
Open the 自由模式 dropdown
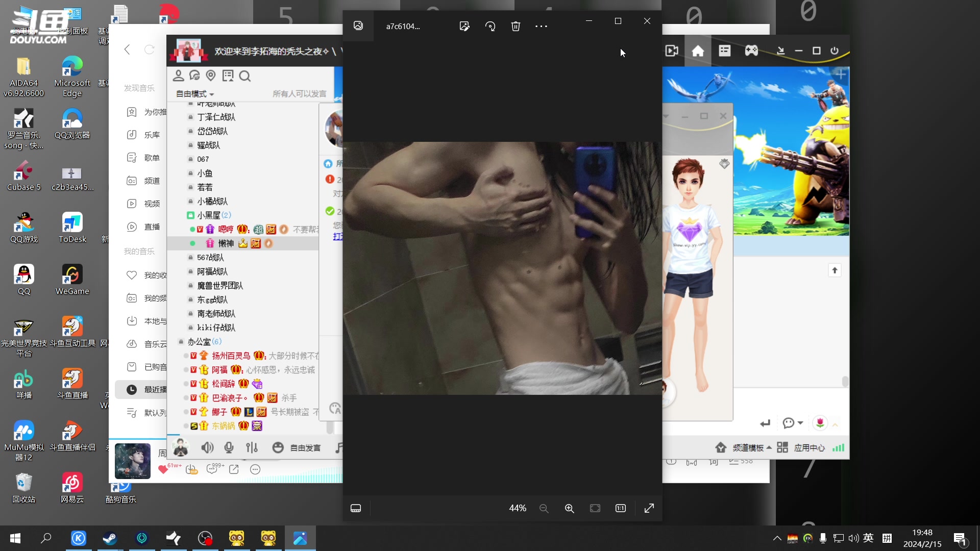(195, 94)
